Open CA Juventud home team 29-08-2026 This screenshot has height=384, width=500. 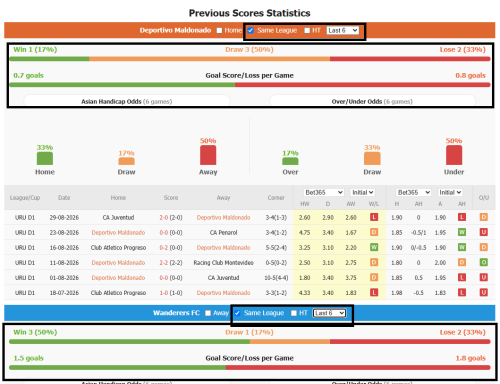(x=118, y=218)
